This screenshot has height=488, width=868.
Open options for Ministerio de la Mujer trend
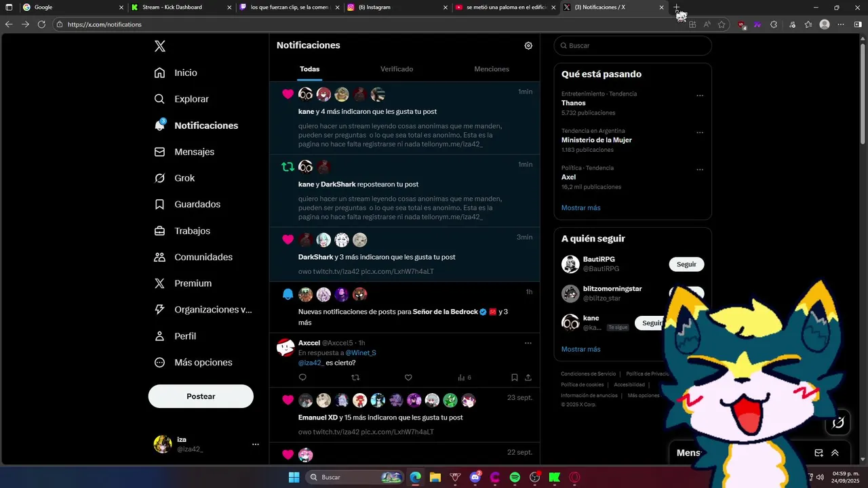tap(700, 133)
